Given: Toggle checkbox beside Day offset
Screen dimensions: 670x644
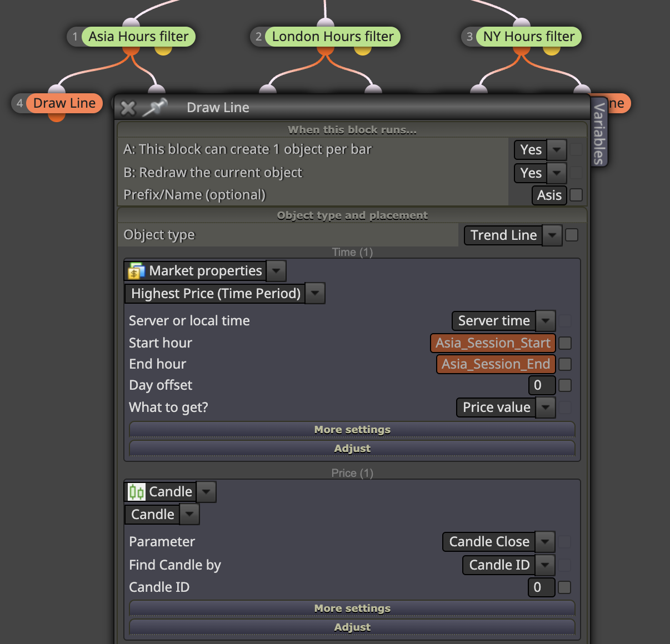Looking at the screenshot, I should point(565,385).
